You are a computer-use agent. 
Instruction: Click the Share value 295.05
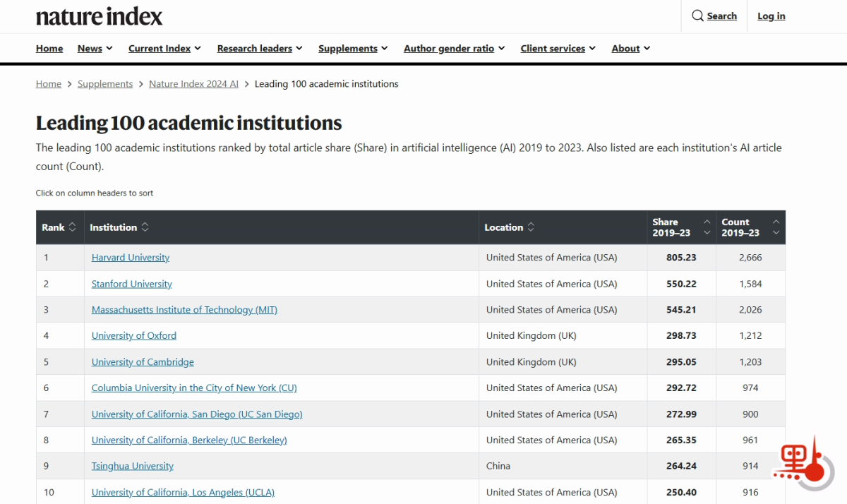point(681,362)
